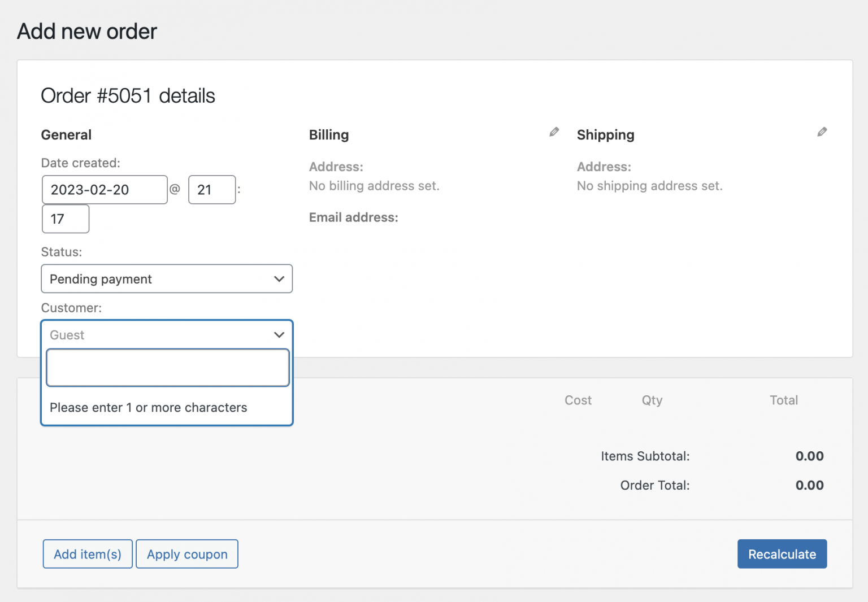The width and height of the screenshot is (868, 602).
Task: Click inside the customer search text box
Action: click(167, 368)
